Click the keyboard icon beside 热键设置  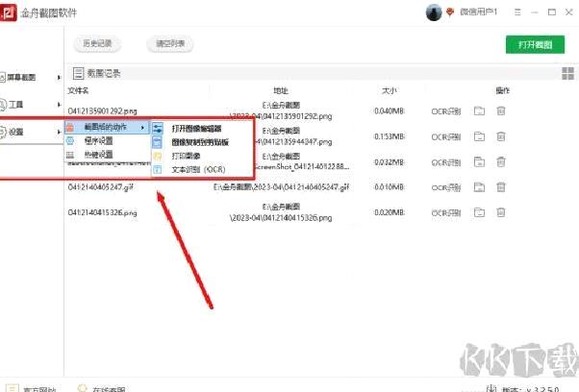click(70, 155)
